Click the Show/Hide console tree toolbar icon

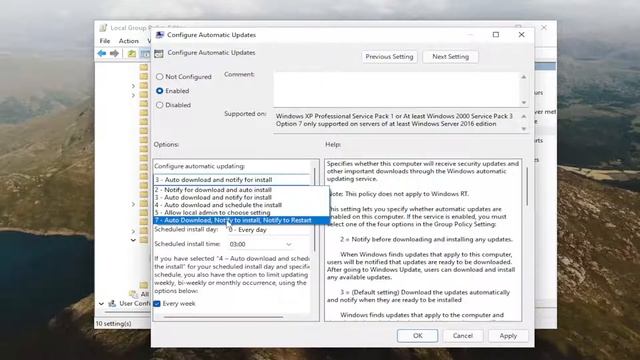[x=145, y=53]
